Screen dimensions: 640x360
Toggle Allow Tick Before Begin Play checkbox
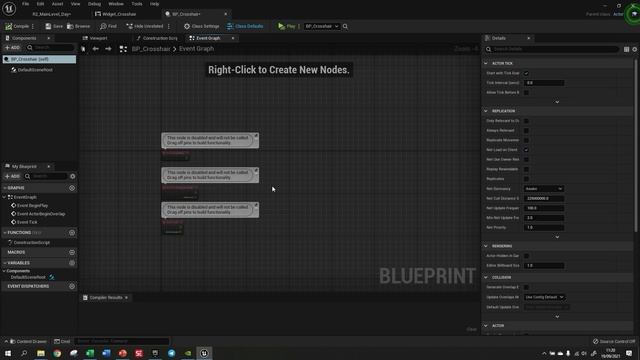(526, 93)
